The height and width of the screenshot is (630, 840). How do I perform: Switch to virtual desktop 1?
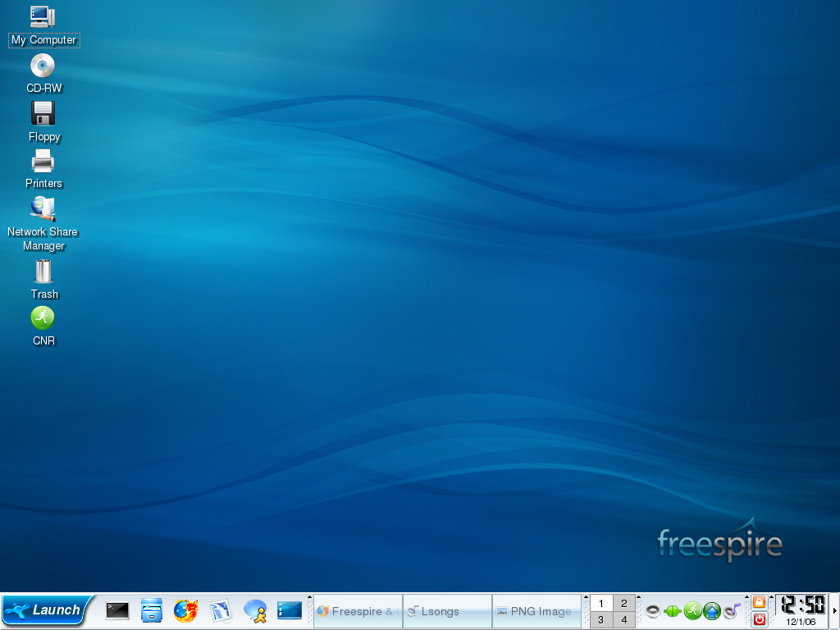(x=601, y=603)
